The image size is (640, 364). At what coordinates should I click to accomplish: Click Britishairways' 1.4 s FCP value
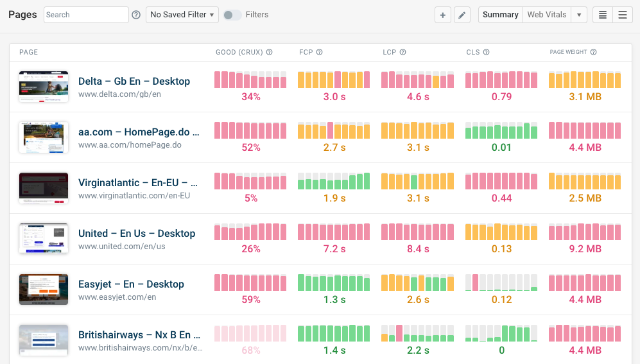[334, 350]
